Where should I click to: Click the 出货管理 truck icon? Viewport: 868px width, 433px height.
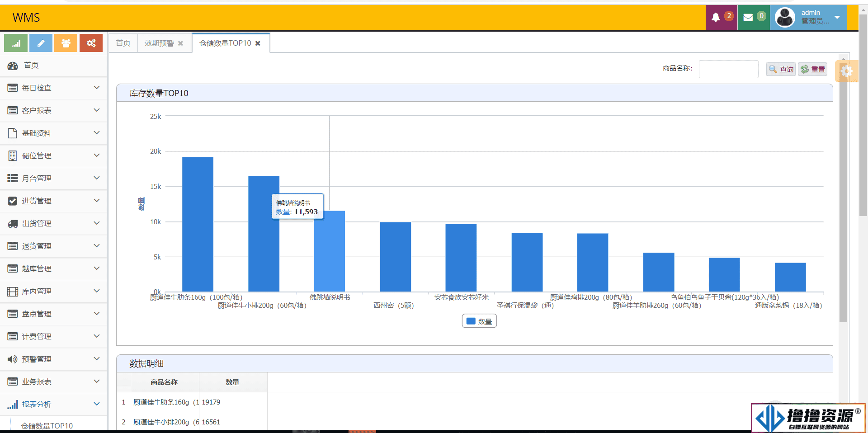click(x=13, y=224)
